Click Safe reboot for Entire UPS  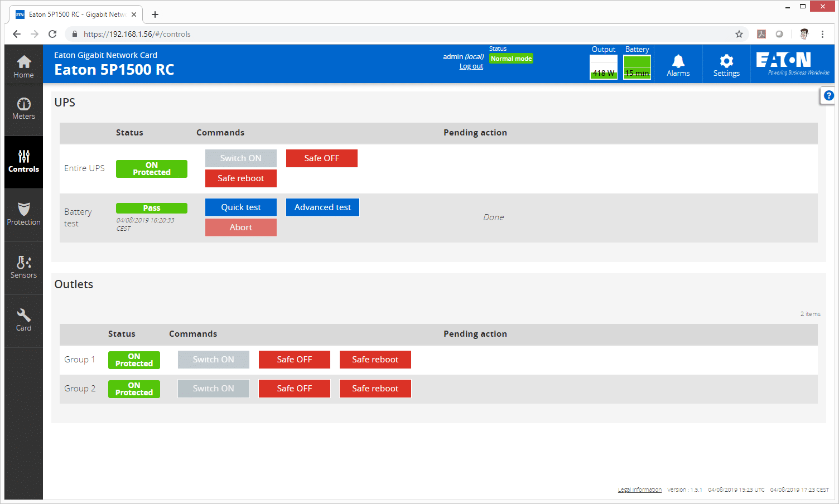pos(241,178)
